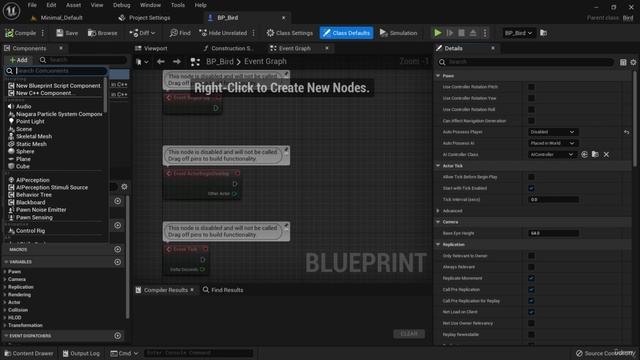Open Auto Possess AI dropdown
The image size is (640, 360).
coord(553,143)
